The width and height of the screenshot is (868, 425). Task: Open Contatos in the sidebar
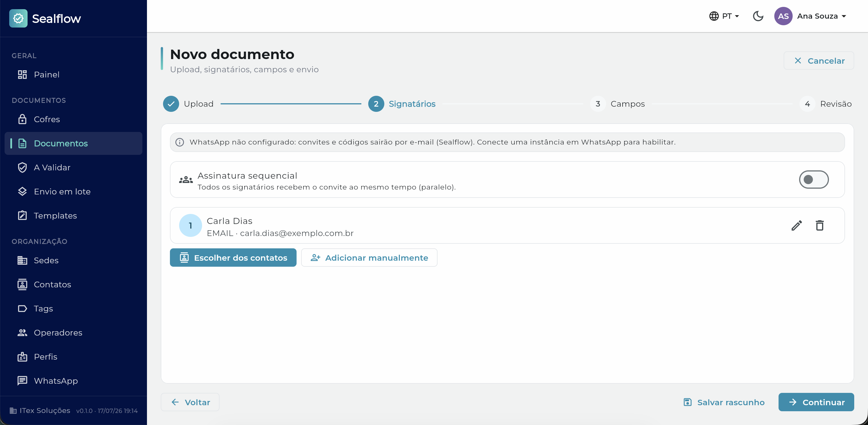point(73,284)
